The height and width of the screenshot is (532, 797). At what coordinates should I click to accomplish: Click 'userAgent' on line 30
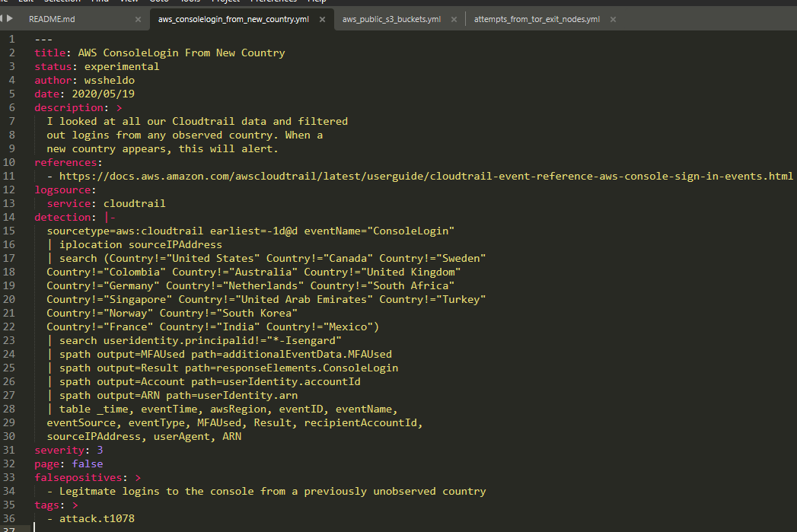pyautogui.click(x=181, y=437)
